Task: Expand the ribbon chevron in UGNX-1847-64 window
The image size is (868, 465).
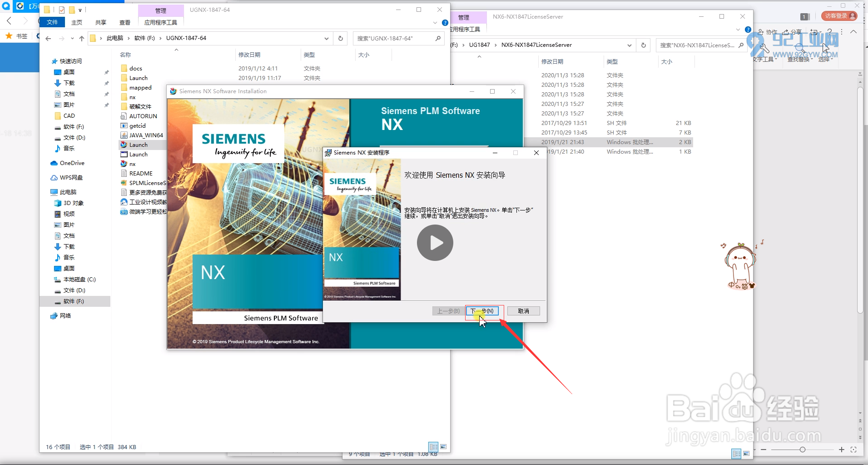Action: tap(435, 23)
